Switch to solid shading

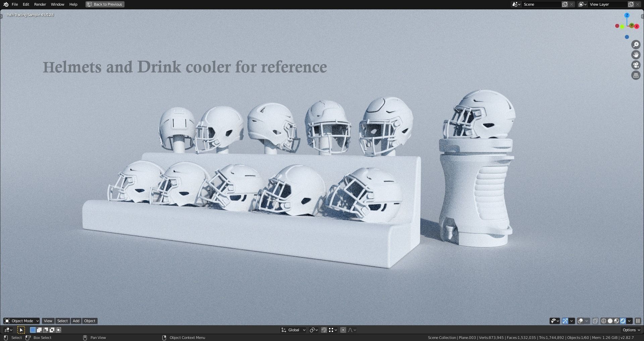[x=610, y=321]
